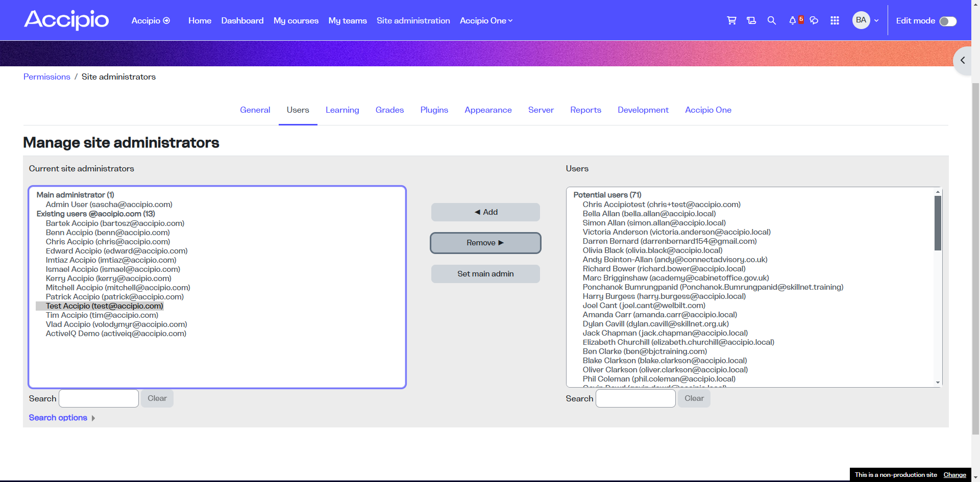The height and width of the screenshot is (482, 980).
Task: Click the Remove button
Action: pyautogui.click(x=485, y=243)
